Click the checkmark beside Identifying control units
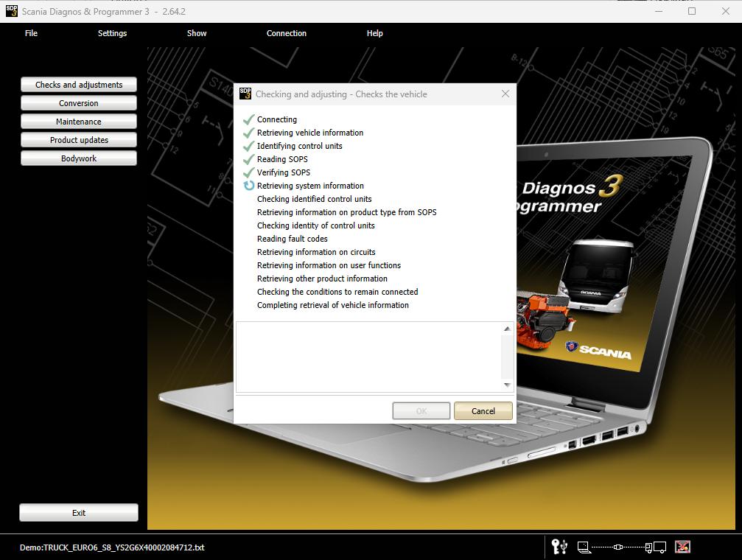 (x=249, y=146)
